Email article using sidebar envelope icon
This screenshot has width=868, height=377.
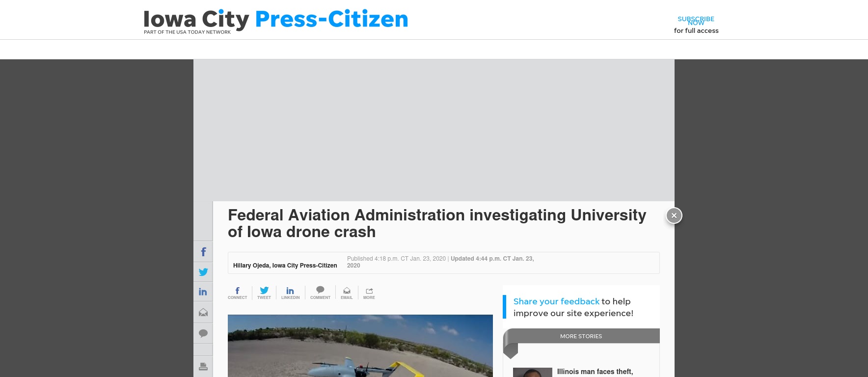tap(203, 312)
